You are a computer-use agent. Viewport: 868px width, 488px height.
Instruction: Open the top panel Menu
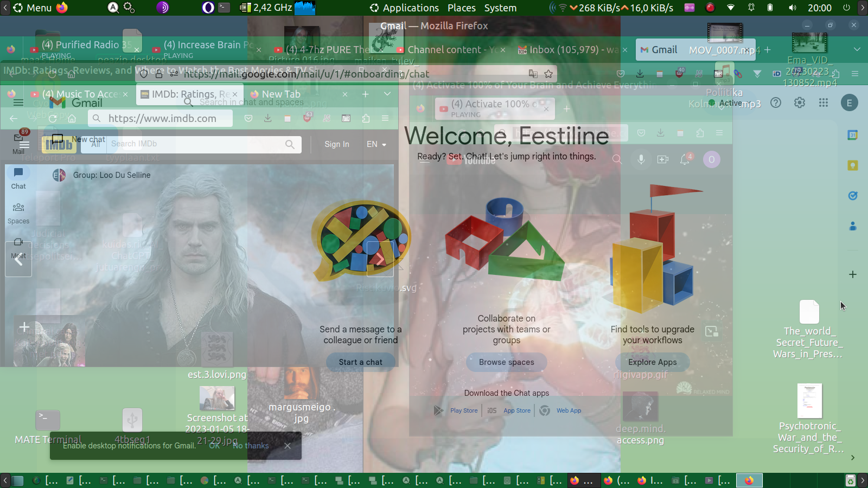[x=33, y=8]
